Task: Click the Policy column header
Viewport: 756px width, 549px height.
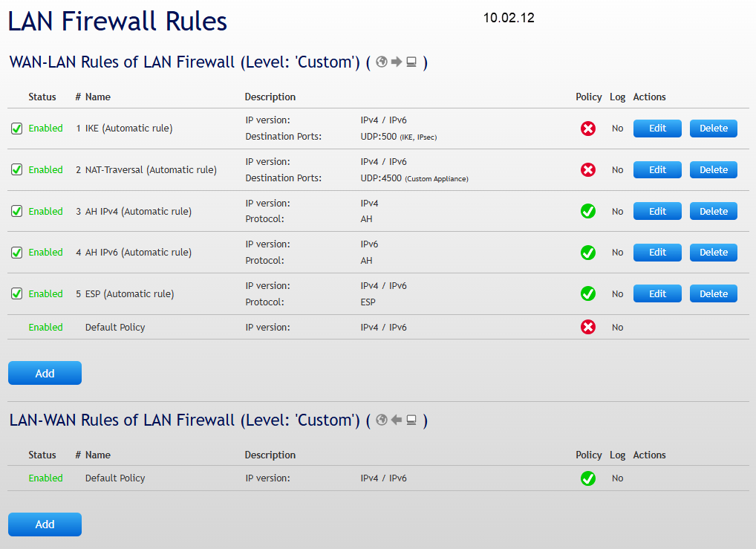Action: coord(588,97)
